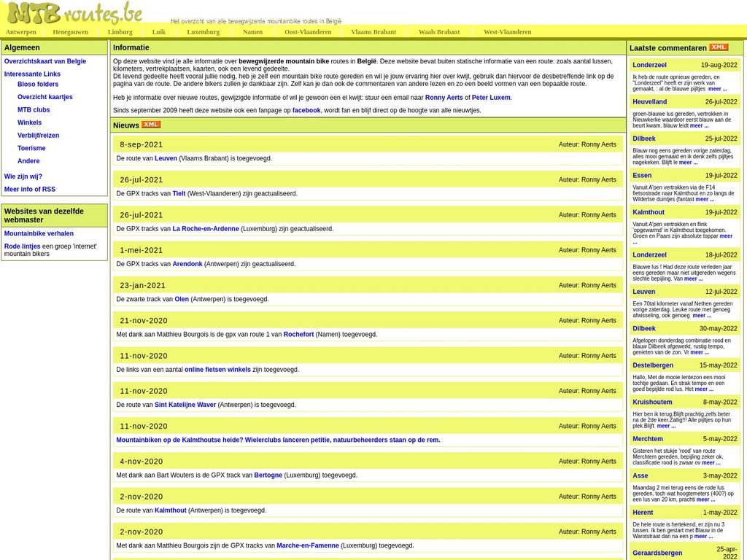Read the Kalmthoutse heide petition article
The height and width of the screenshot is (560, 747).
[278, 440]
